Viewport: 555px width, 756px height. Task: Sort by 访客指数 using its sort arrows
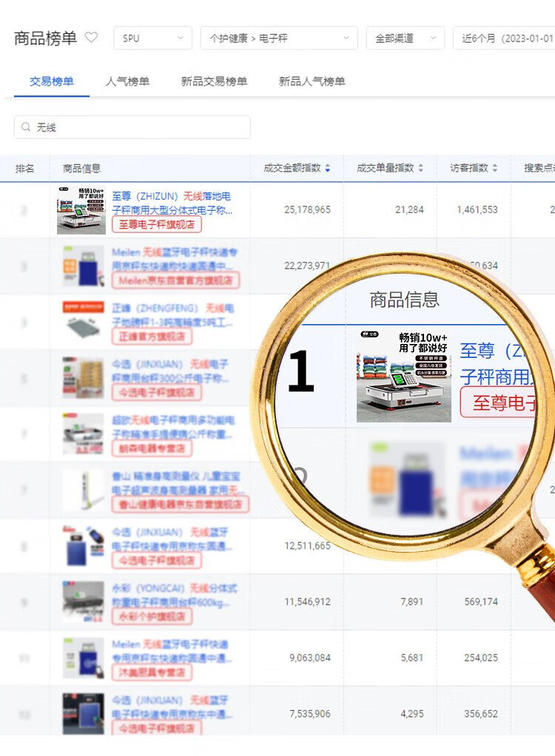pos(495,169)
